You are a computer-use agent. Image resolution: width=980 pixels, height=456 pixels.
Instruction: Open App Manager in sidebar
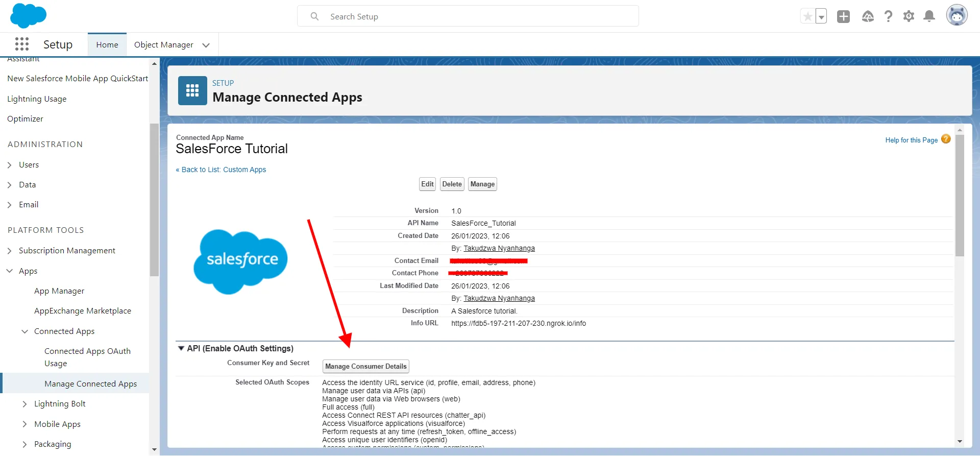coord(59,291)
